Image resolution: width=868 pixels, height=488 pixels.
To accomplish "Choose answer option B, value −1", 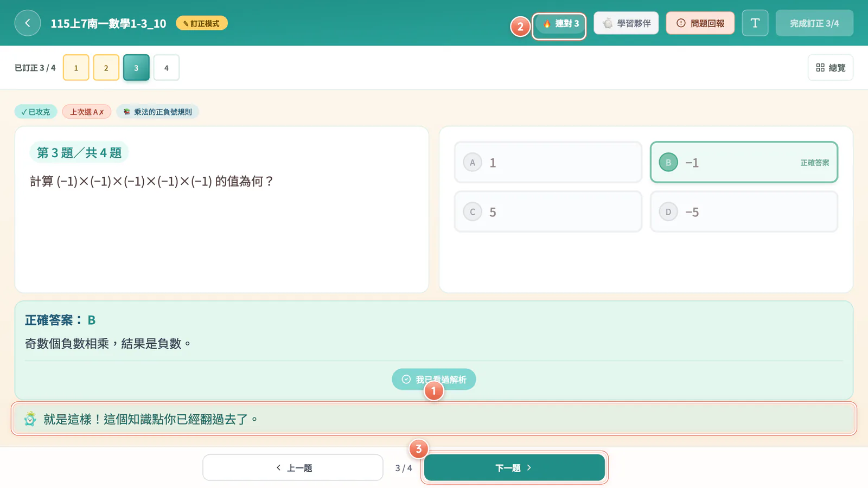I will point(744,163).
